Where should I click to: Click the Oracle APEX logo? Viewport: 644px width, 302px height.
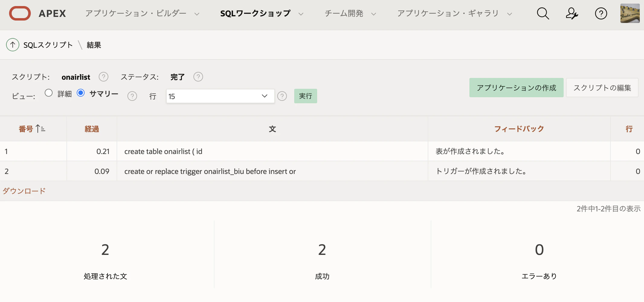click(x=37, y=14)
